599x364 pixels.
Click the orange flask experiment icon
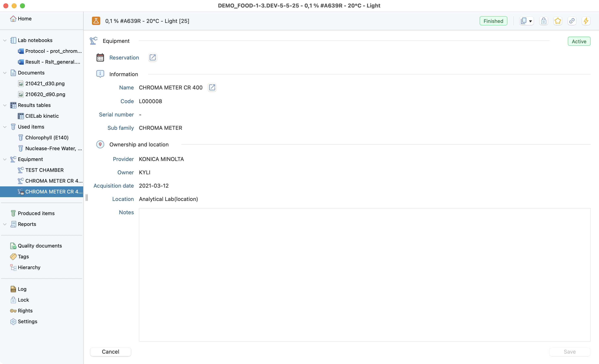(x=96, y=21)
